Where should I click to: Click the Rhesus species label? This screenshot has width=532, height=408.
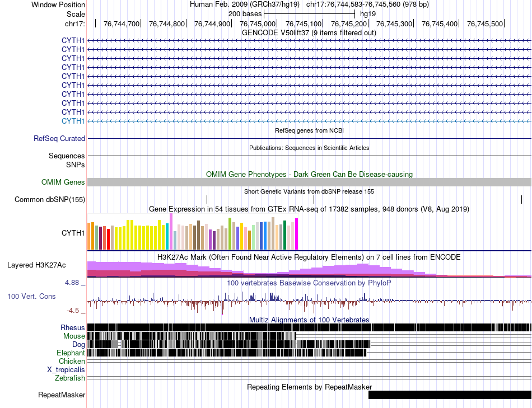click(x=73, y=327)
